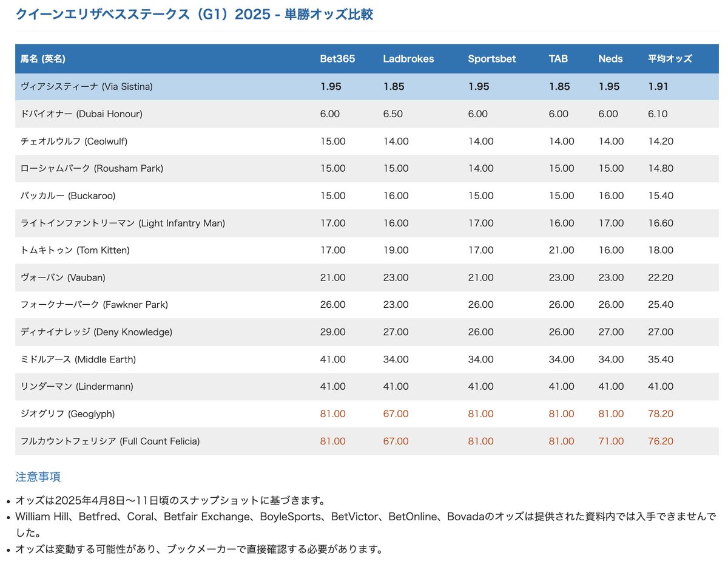Click Geoglyph average odds 78.20
Image resolution: width=728 pixels, height=561 pixels.
point(661,413)
